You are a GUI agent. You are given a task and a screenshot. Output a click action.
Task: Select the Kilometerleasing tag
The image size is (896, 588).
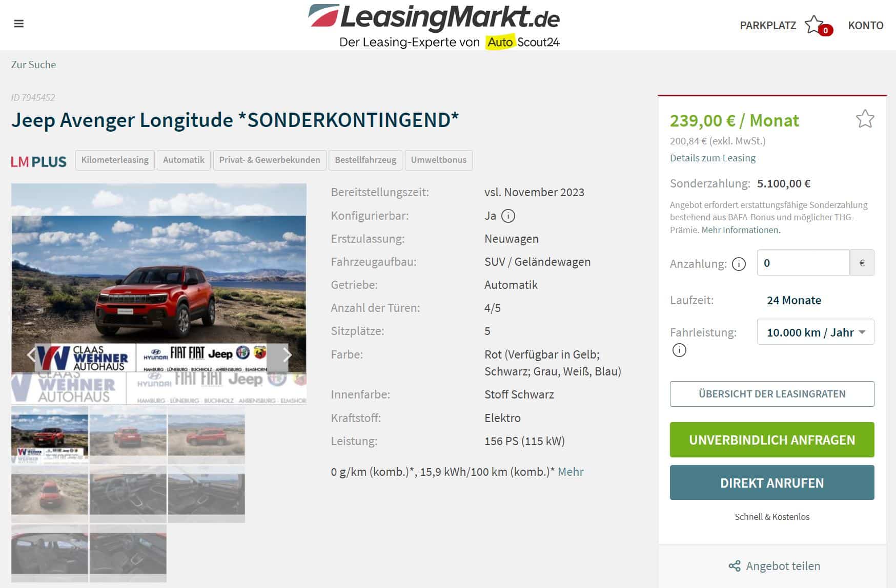(115, 160)
